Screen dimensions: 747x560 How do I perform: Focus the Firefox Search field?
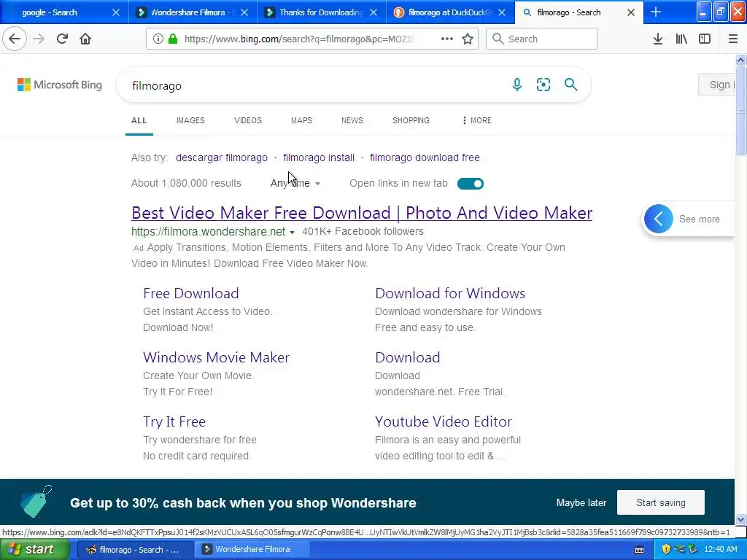click(541, 39)
